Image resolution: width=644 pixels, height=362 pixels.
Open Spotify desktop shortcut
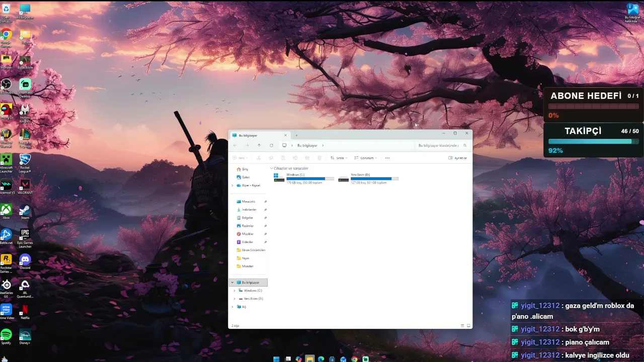click(6, 337)
